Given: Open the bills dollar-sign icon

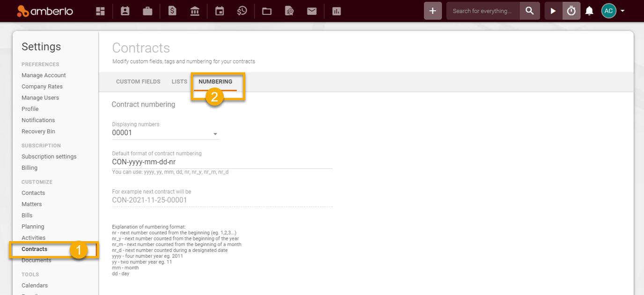Looking at the screenshot, I should pos(172,11).
